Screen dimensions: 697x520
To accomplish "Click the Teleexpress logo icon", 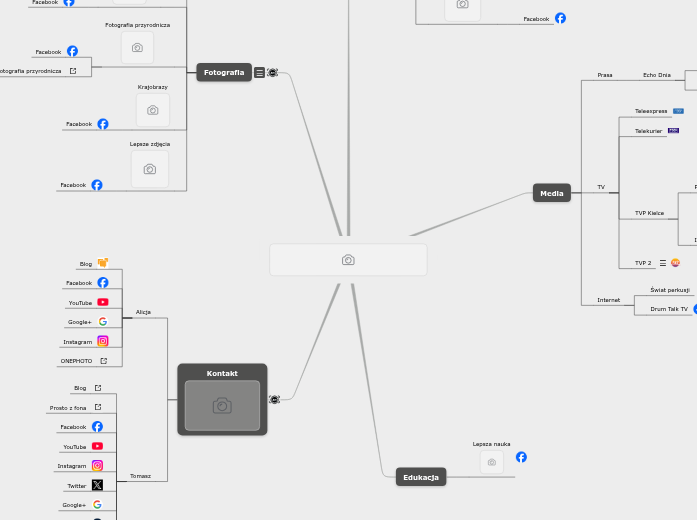I will click(678, 111).
